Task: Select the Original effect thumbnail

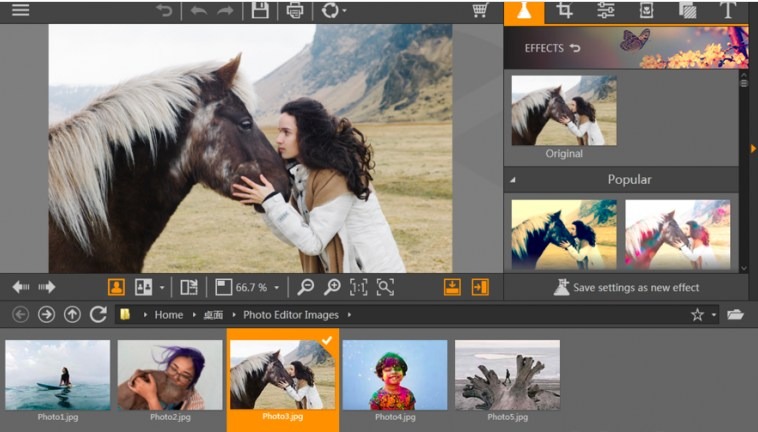Action: click(564, 111)
